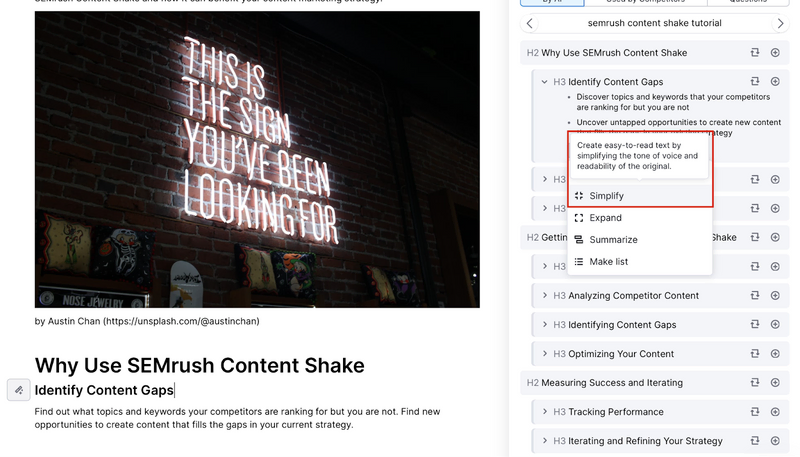Expand the 'Analyzing Competitor Content' chevron

click(544, 295)
